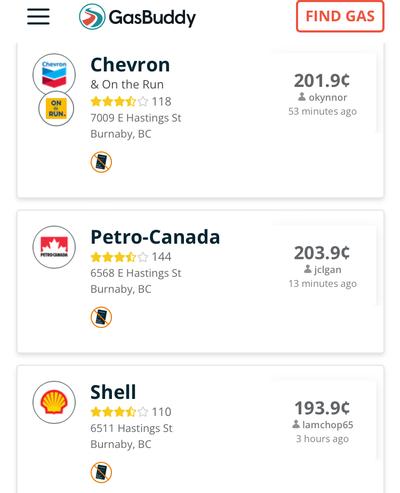
Task: Click Chevron's star rating with 118 reviews
Action: click(131, 101)
